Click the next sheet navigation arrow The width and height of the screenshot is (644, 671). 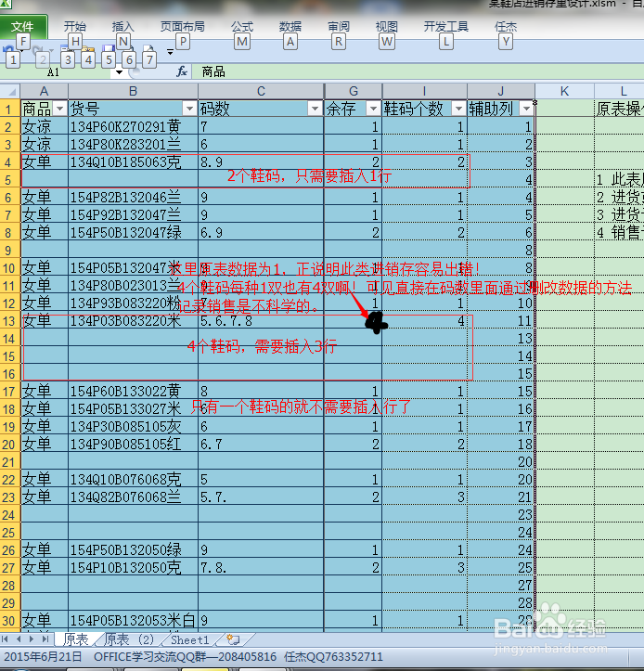click(x=32, y=639)
